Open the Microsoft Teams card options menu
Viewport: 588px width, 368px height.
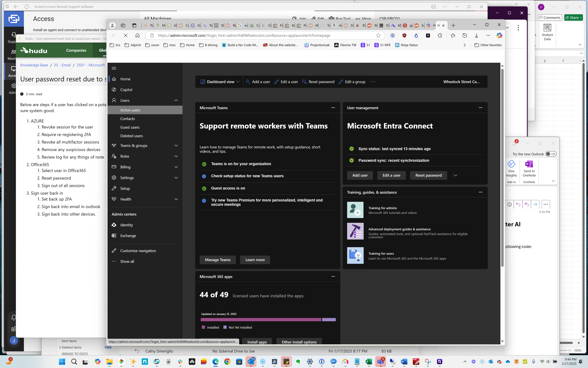tap(333, 108)
